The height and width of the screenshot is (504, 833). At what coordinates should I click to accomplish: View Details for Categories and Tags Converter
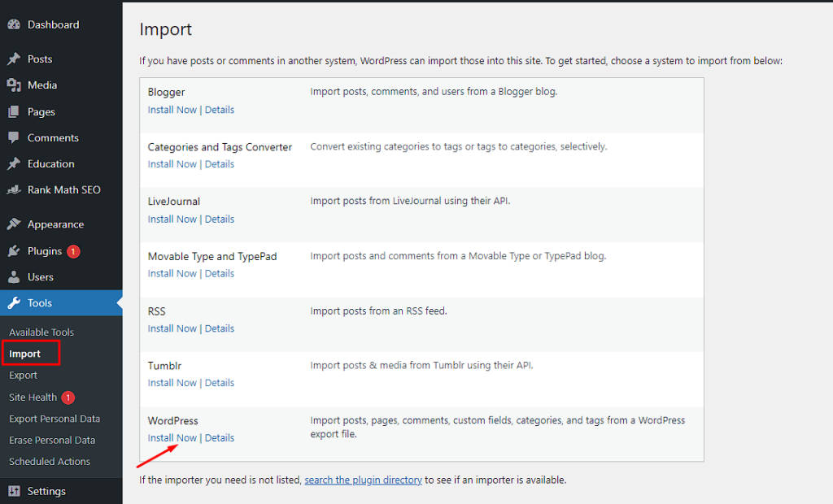click(x=220, y=164)
